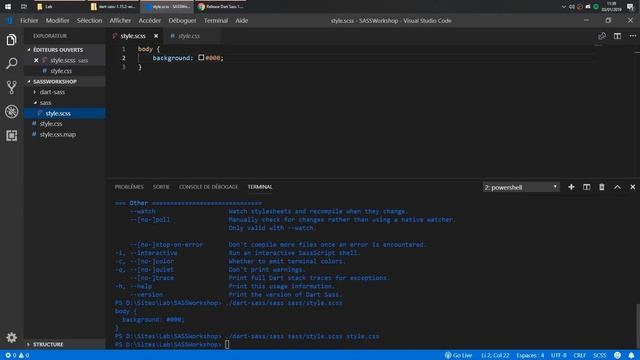Split the editor to the right
This screenshot has width=640, height=360.
point(617,36)
